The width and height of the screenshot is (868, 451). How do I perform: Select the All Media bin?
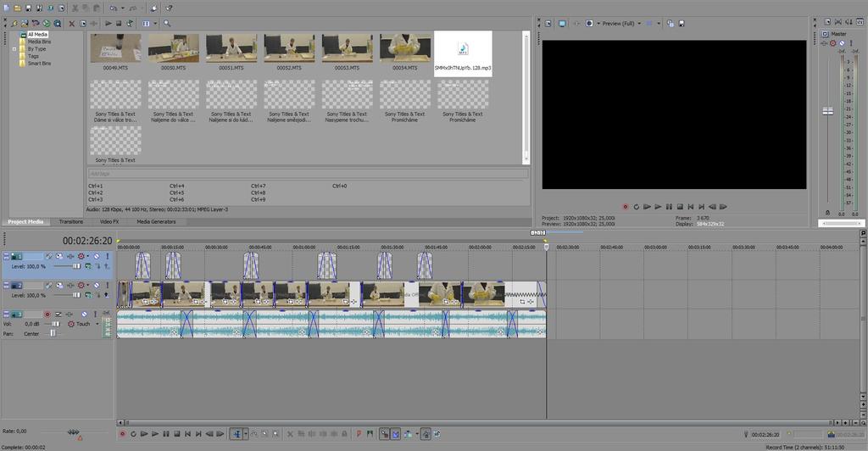(x=37, y=34)
